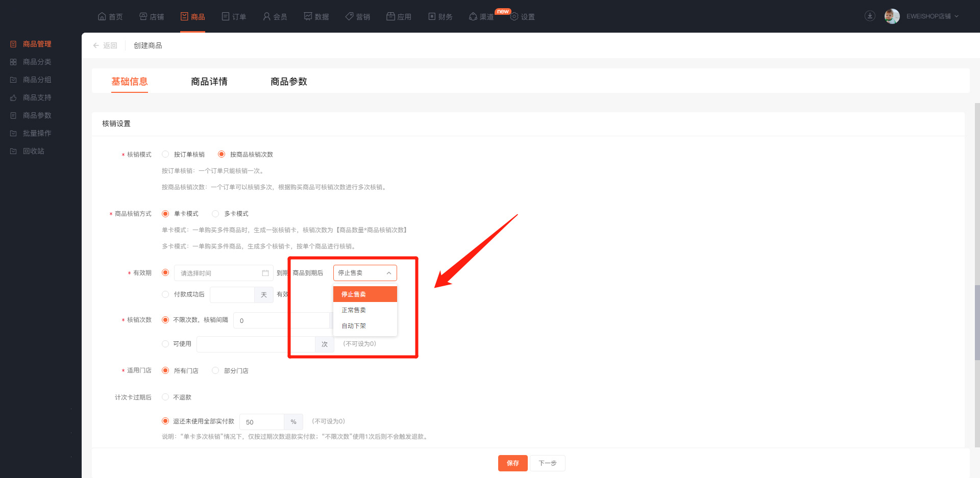
Task: Click the product category sidebar icon
Action: click(13, 62)
